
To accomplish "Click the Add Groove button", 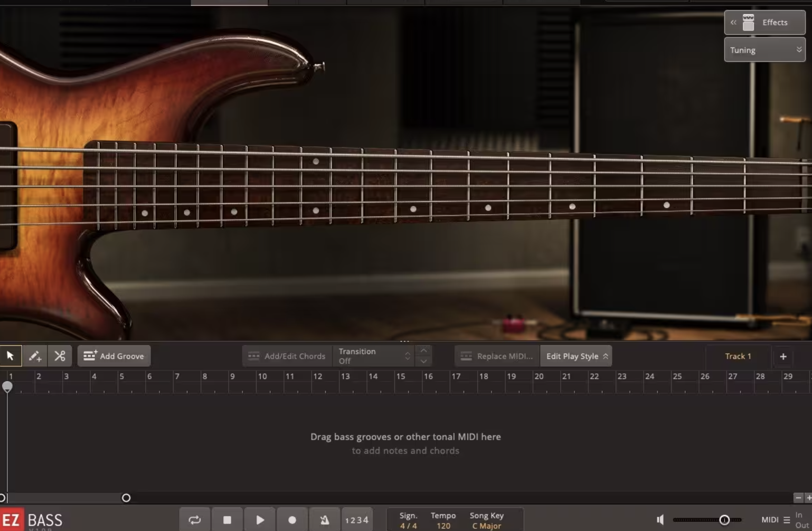I will [114, 356].
